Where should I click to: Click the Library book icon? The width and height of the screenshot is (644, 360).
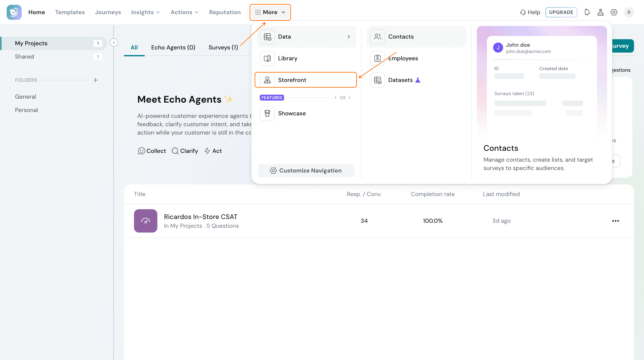267,58
